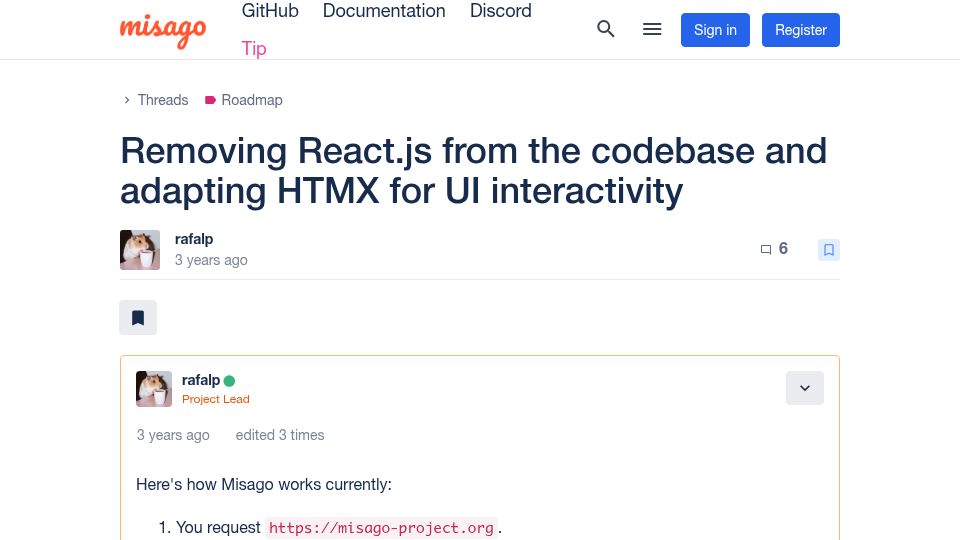Open the Documentation nav link

tap(384, 11)
